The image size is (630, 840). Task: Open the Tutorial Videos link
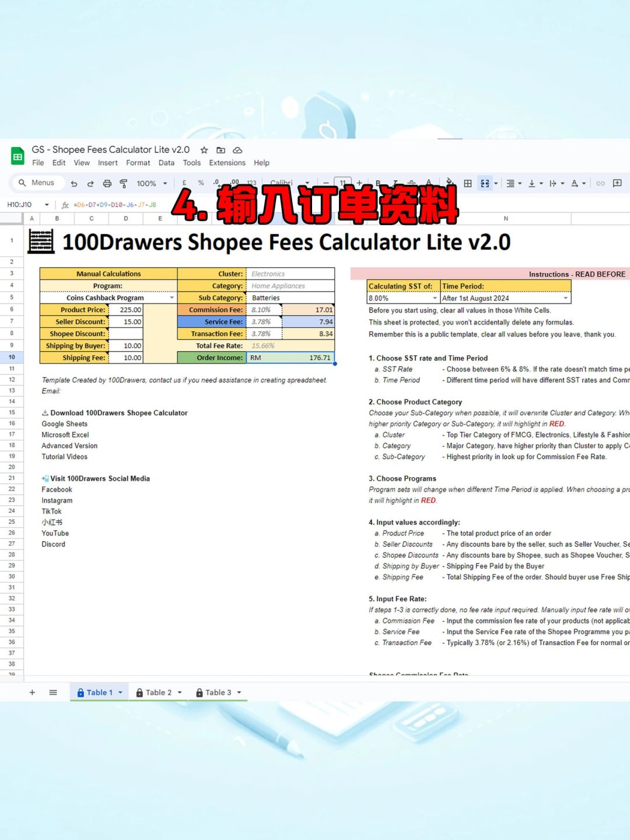[65, 457]
